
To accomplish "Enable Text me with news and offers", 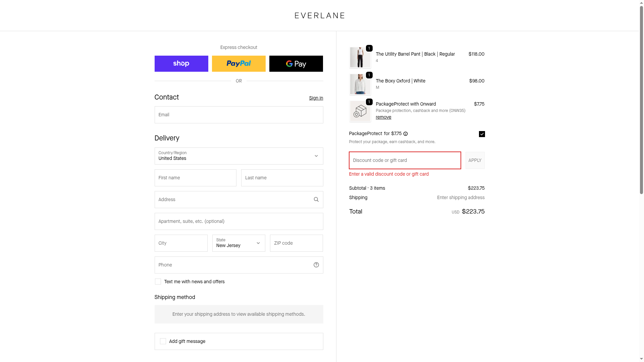I will pos(158,282).
